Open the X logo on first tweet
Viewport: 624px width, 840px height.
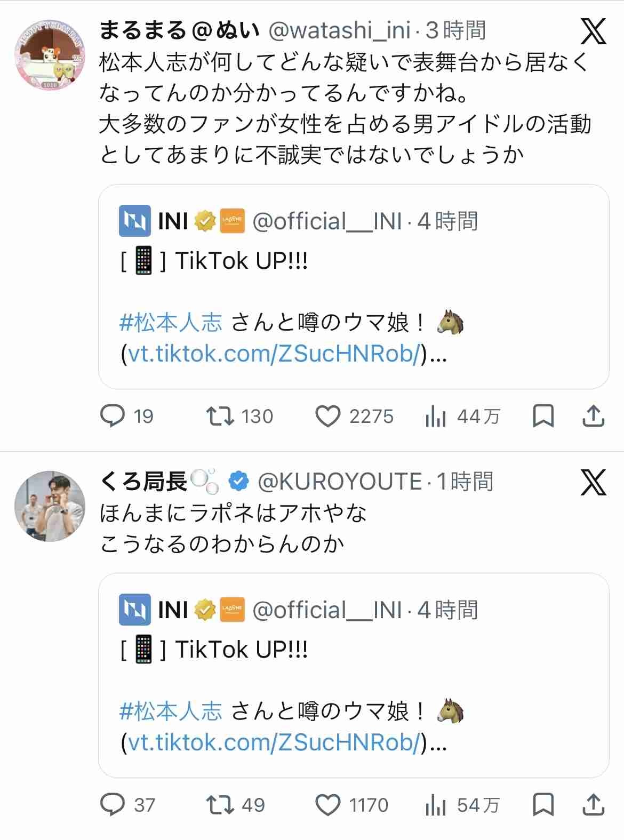tap(593, 31)
